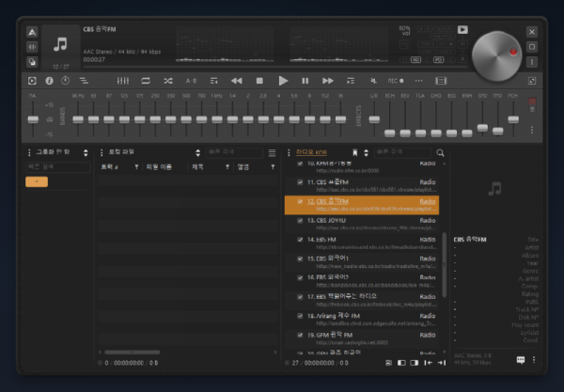
Task: Click the PCH pitch effect slider
Action: tap(513, 119)
